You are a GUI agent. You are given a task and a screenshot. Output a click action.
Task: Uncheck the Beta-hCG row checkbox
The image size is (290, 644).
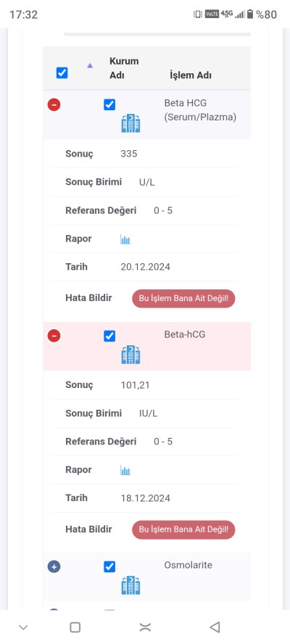coord(109,336)
